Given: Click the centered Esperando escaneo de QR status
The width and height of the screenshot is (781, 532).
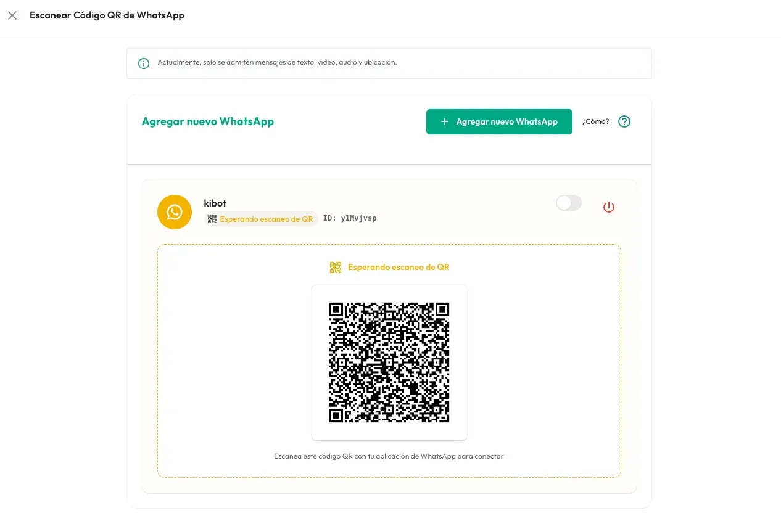Looking at the screenshot, I should pos(399,267).
